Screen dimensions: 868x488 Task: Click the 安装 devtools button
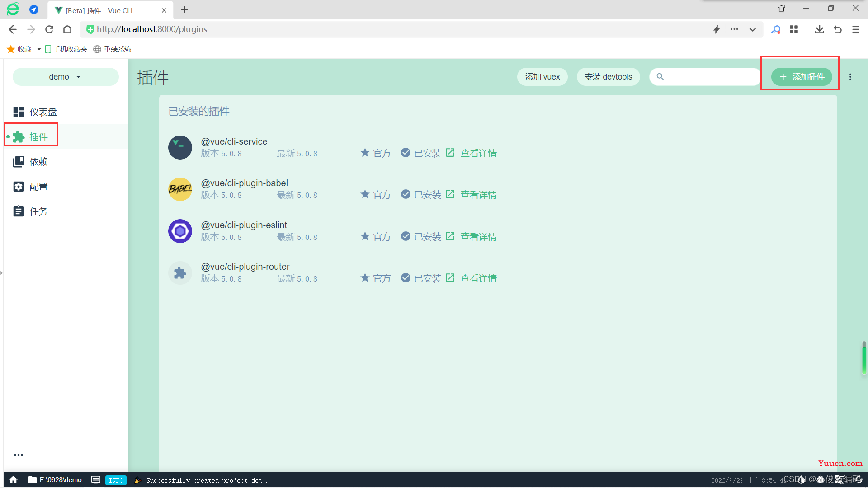(x=608, y=77)
